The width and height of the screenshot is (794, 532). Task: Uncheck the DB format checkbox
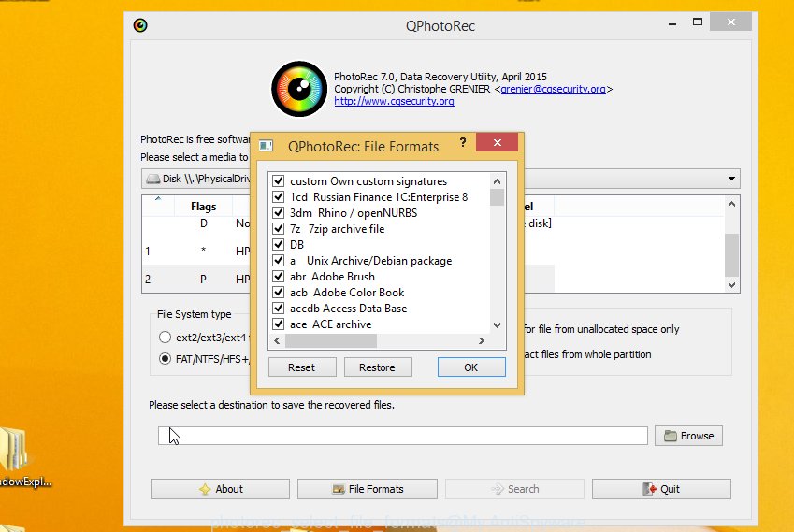click(278, 244)
